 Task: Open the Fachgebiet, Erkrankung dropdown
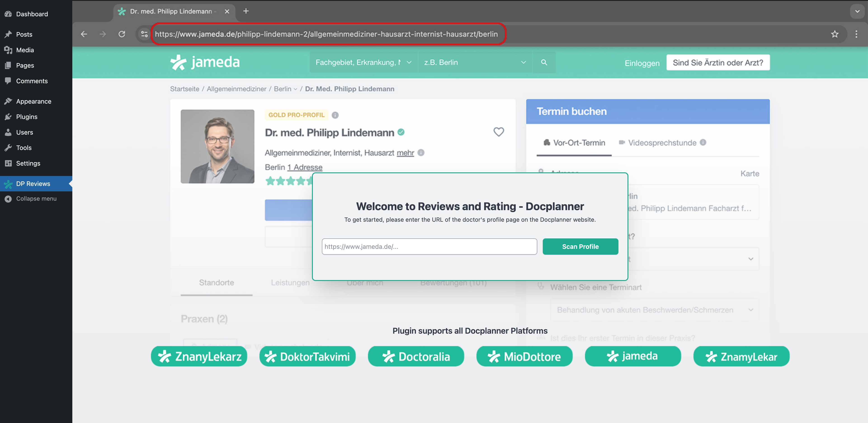[363, 62]
